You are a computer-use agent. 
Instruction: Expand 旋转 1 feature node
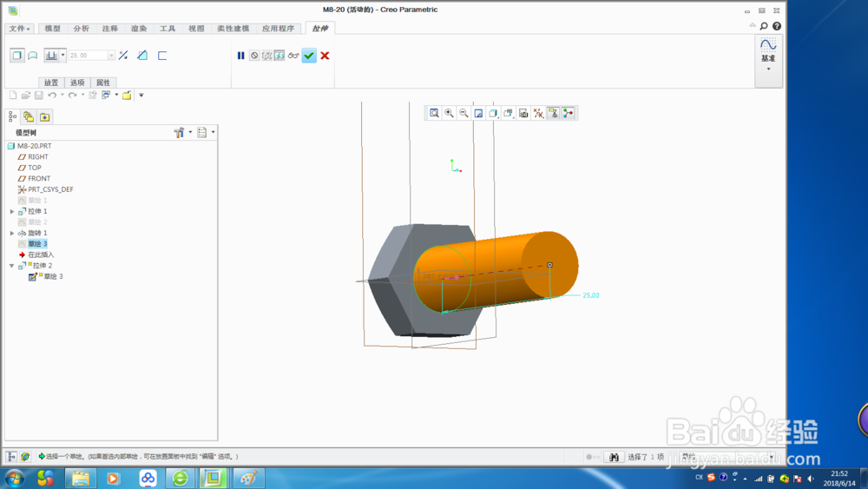tap(12, 233)
